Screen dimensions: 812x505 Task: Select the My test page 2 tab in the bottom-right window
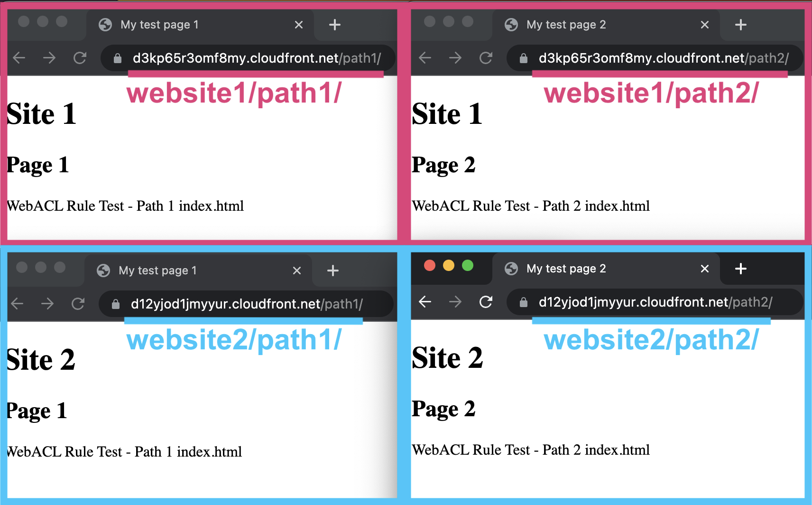pos(565,268)
